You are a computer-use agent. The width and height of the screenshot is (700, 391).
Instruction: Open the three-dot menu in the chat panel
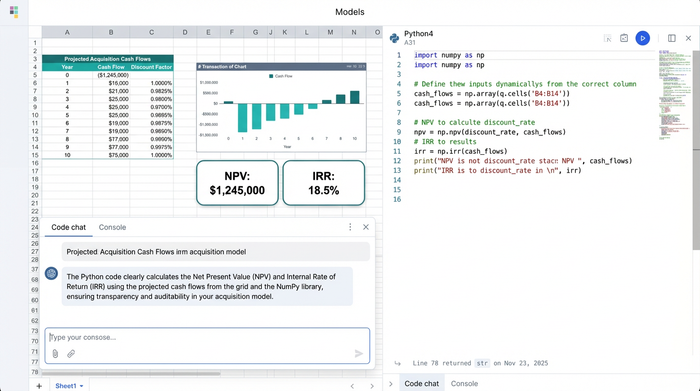350,227
